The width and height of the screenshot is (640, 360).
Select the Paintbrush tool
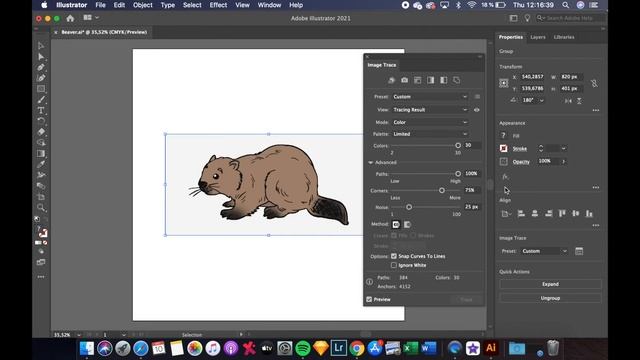41,100
